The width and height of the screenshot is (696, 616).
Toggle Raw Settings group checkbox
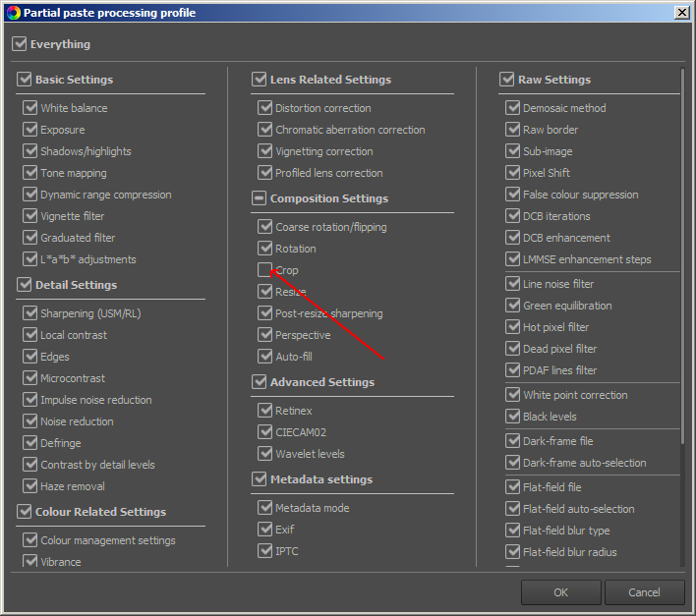point(507,79)
